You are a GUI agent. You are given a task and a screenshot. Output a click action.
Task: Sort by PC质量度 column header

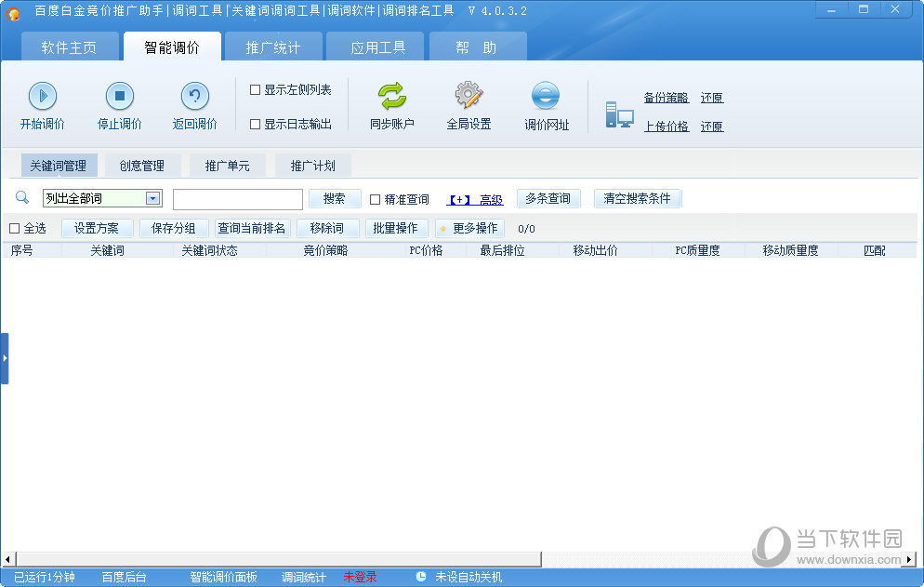(x=698, y=250)
